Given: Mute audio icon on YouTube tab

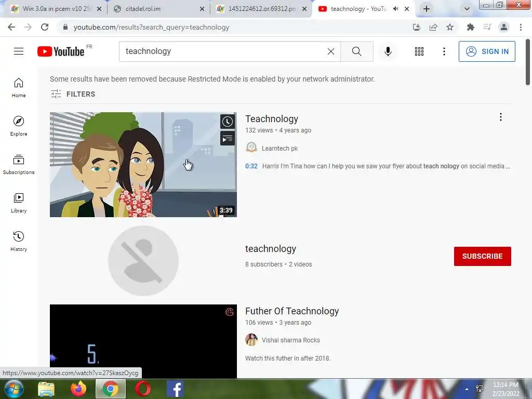Looking at the screenshot, I should pyautogui.click(x=395, y=9).
